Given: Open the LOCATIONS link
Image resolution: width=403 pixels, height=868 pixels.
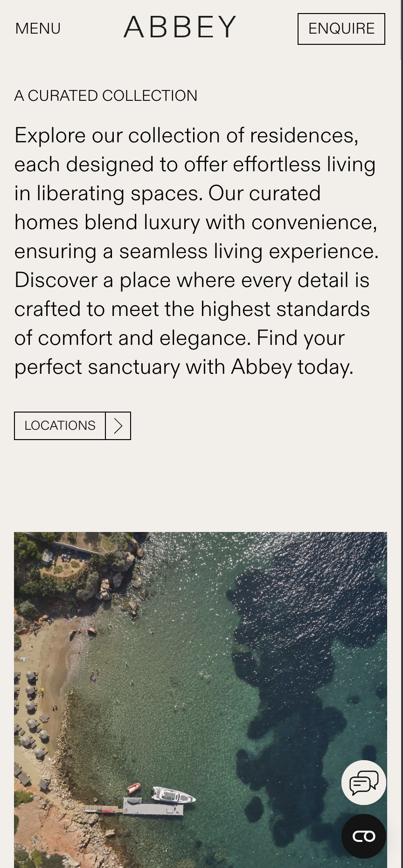Looking at the screenshot, I should pyautogui.click(x=60, y=426).
